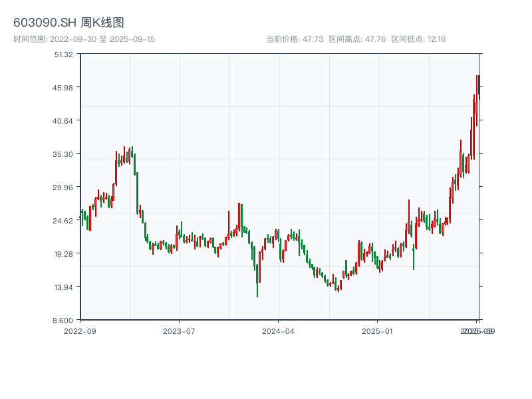Image resolution: width=532 pixels, height=399 pixels.
Task: Click the x-axis label 2022-09
Action: click(80, 331)
